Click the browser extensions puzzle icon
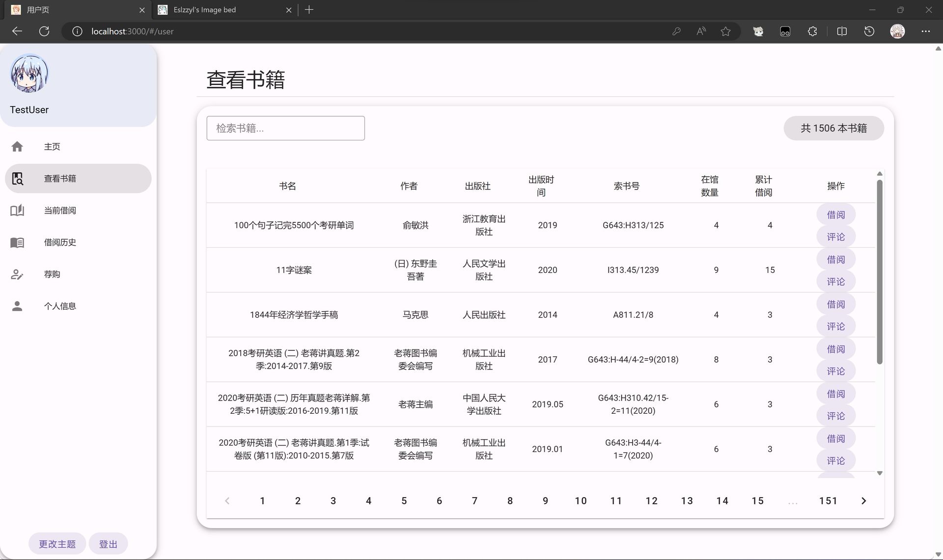 812,31
